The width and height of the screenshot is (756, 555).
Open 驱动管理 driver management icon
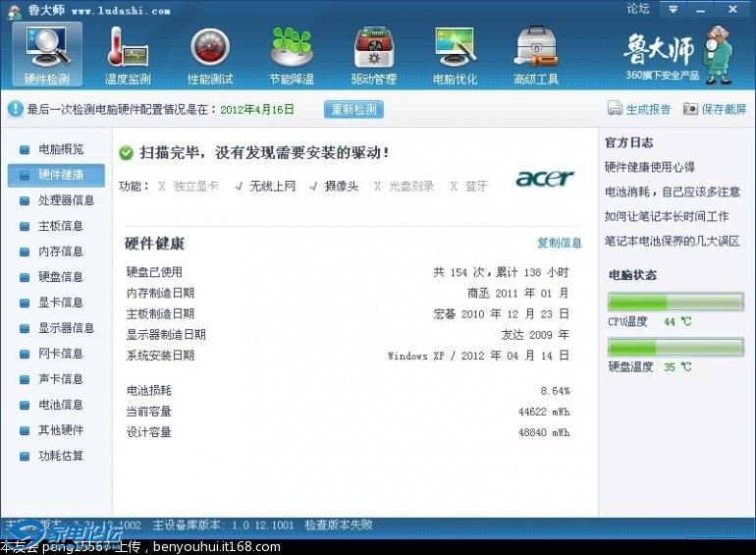click(373, 53)
